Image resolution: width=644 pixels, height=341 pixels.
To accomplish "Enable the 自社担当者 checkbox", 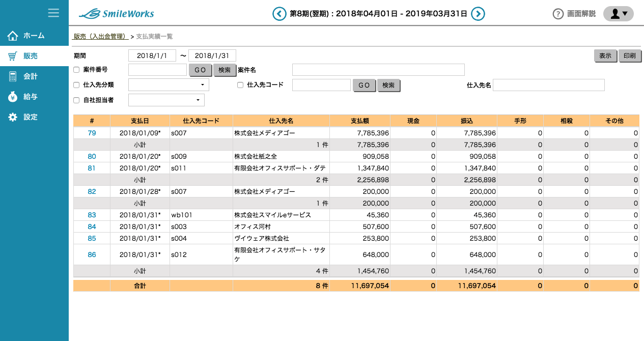I will pos(76,100).
